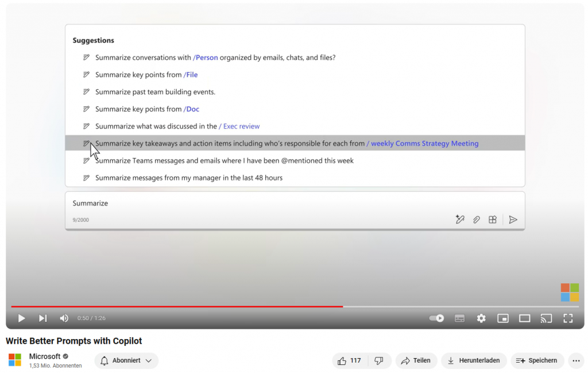Dislike this video
The height and width of the screenshot is (373, 588).
pos(379,360)
